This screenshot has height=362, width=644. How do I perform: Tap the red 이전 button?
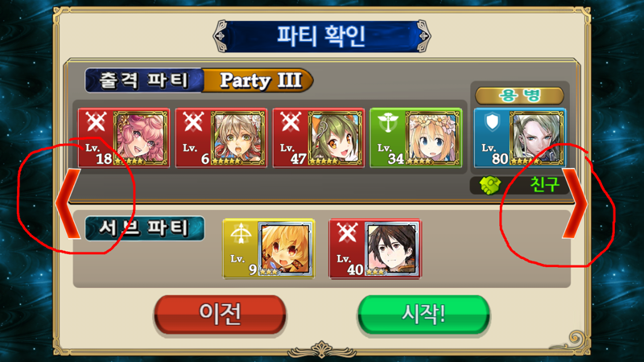(220, 315)
